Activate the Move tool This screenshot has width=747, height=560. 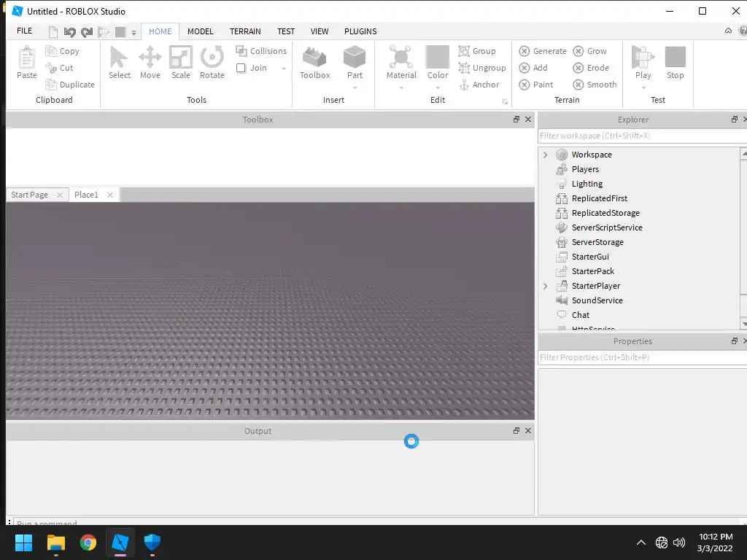[150, 58]
